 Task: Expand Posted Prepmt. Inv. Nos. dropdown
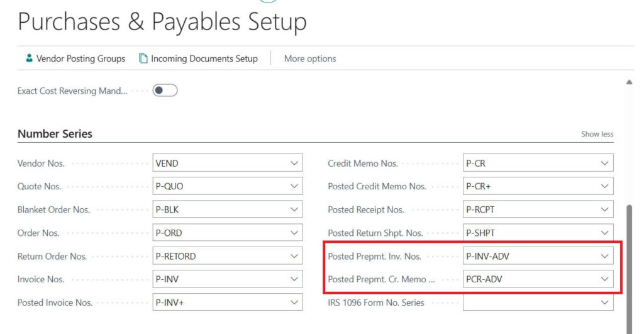click(x=604, y=256)
